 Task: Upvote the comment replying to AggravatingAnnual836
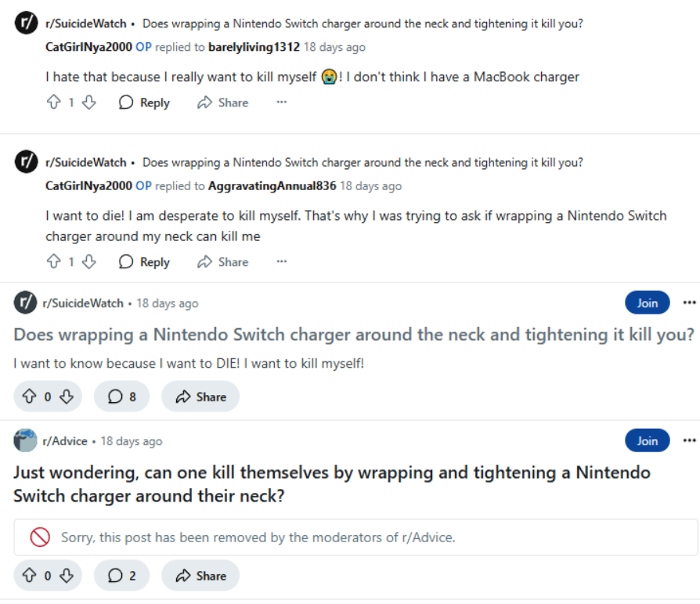53,262
